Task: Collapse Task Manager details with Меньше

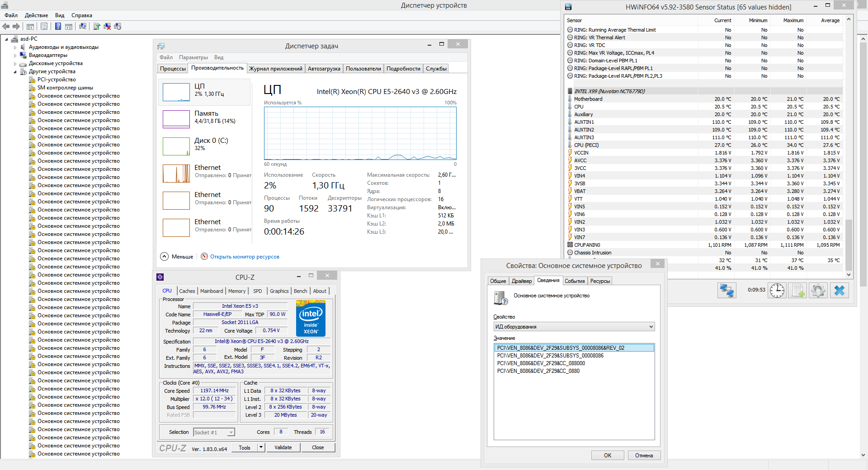Action: tap(177, 257)
